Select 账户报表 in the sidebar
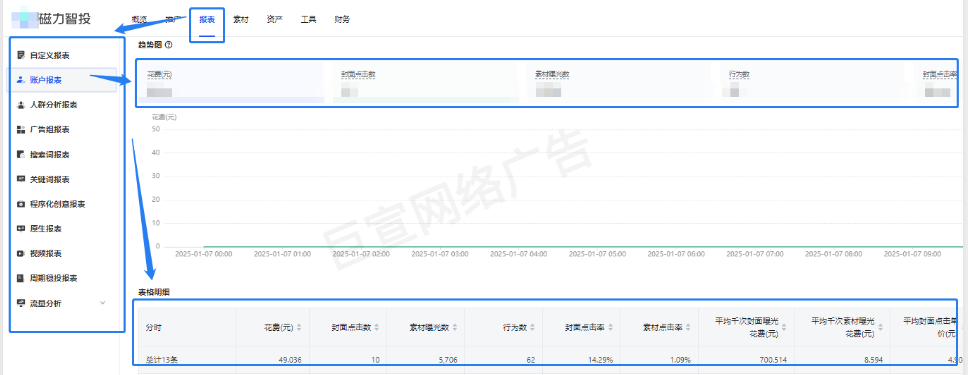 tap(63, 80)
